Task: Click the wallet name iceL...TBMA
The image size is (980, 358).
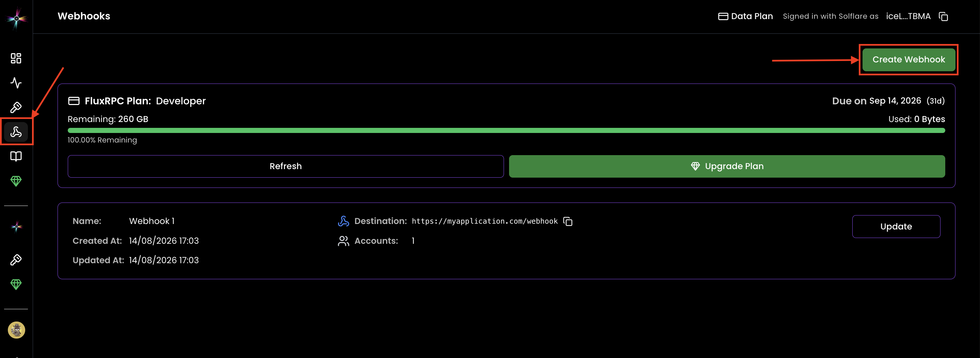Action: tap(908, 16)
